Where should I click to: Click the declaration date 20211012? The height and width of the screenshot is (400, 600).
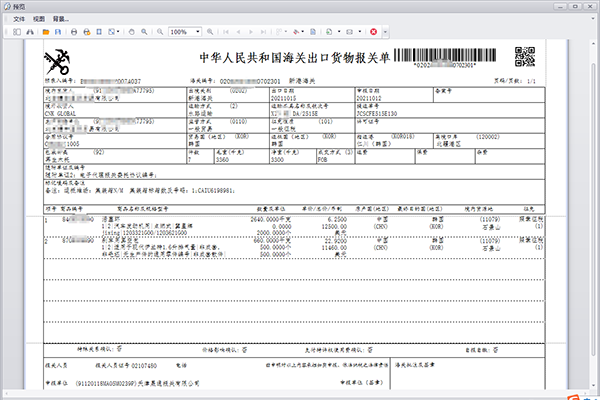(x=369, y=98)
